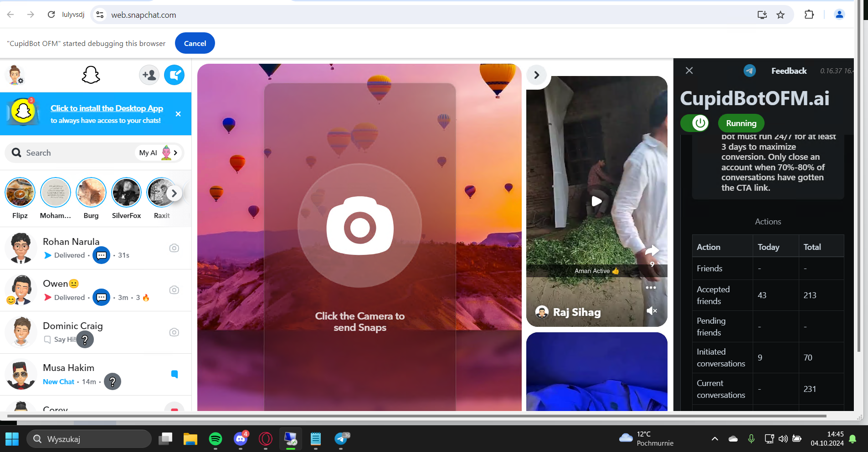
Task: Toggle the CupidBot power switch off
Action: (x=695, y=123)
